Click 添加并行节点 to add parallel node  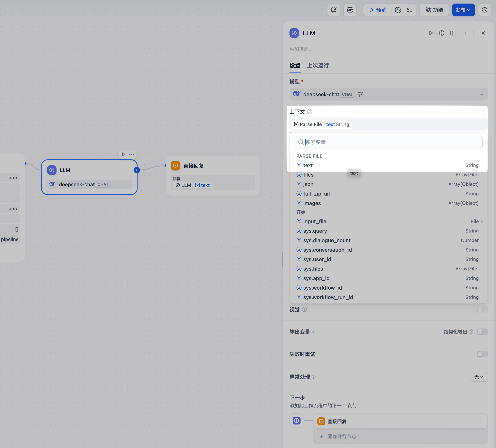pos(342,436)
